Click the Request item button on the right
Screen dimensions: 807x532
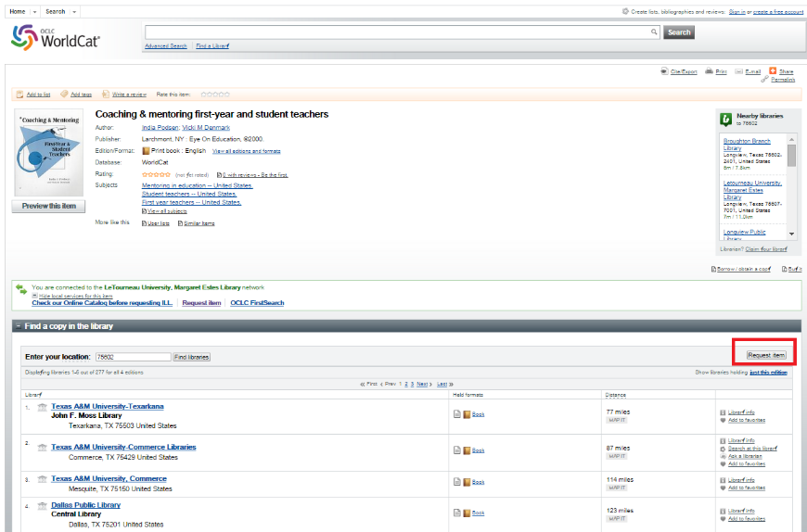[x=766, y=355]
